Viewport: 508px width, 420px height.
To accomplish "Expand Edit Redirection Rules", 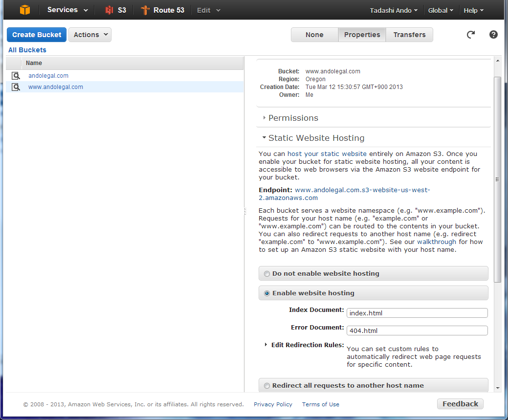I will pos(304,345).
